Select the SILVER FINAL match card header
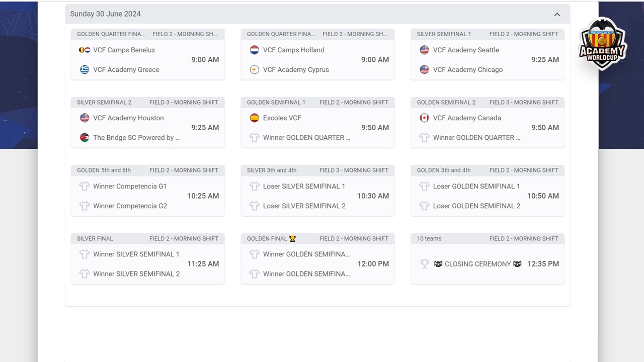644x362 pixels. [148, 238]
